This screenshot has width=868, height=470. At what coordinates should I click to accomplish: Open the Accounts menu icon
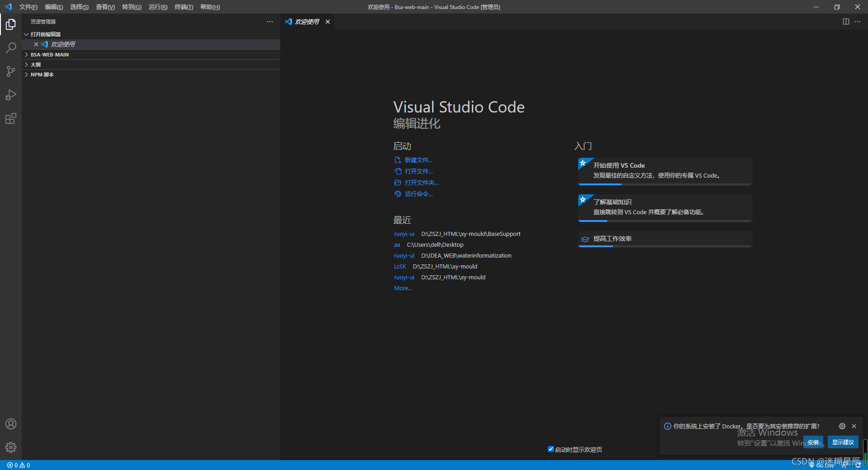pyautogui.click(x=11, y=424)
